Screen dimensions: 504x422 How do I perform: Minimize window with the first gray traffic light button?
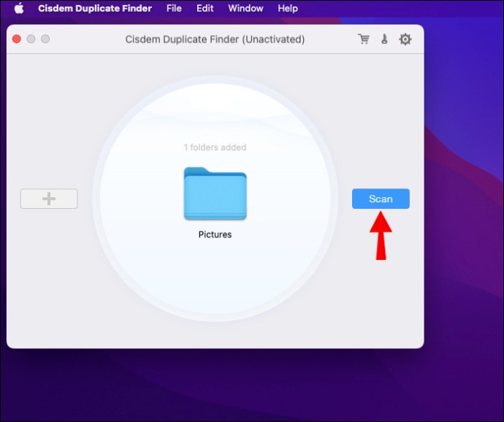point(31,39)
